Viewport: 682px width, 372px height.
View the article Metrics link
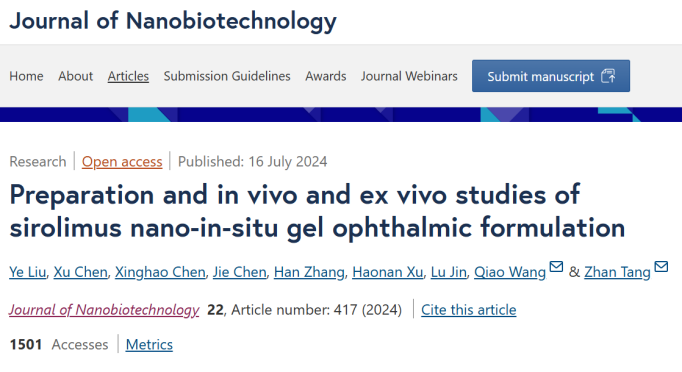149,345
